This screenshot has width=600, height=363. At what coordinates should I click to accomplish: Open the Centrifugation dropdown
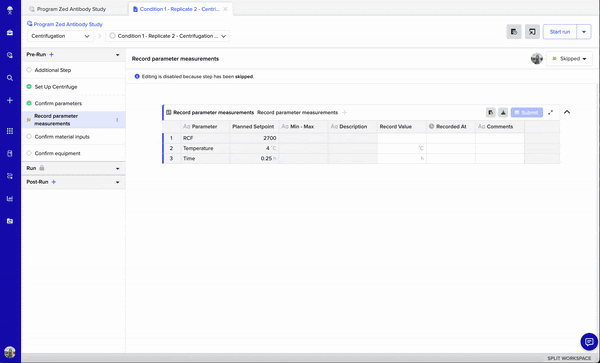pos(60,36)
